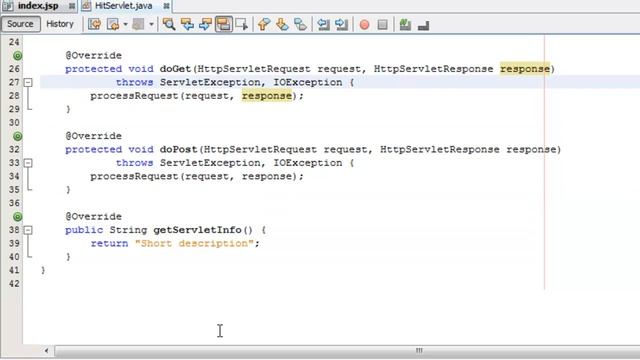Click the Back navigation icon
The width and height of the screenshot is (640, 360).
[x=113, y=24]
